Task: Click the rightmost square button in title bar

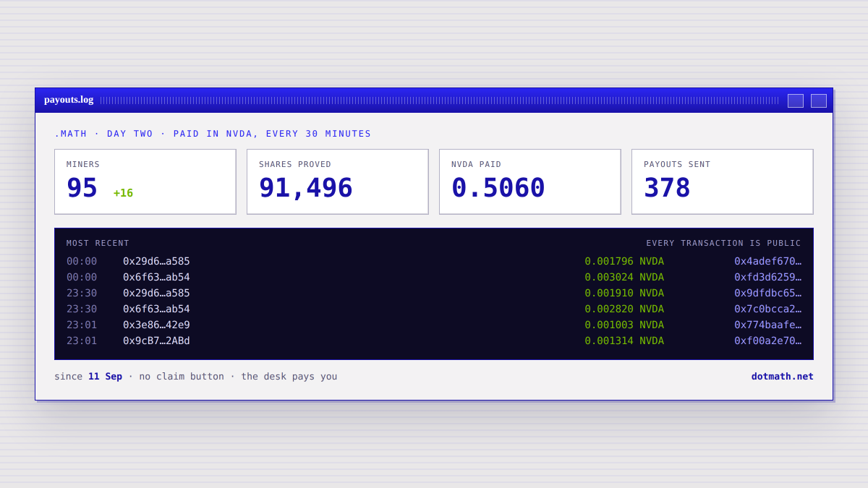Action: point(819,100)
